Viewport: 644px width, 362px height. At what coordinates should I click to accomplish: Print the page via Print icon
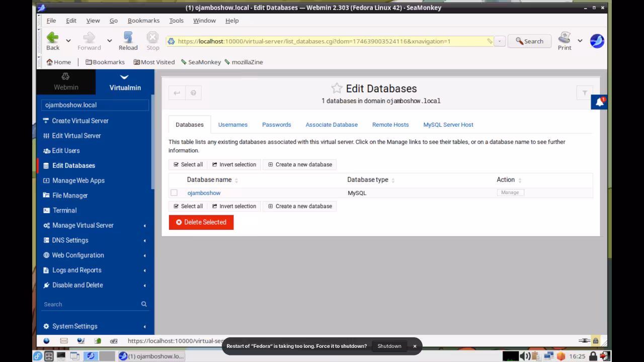(565, 38)
